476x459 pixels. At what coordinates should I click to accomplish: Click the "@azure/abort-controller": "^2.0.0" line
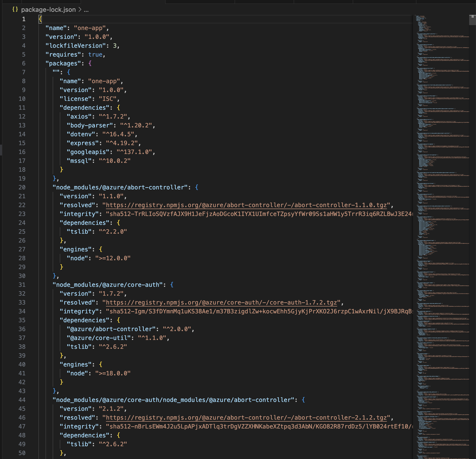tap(130, 329)
